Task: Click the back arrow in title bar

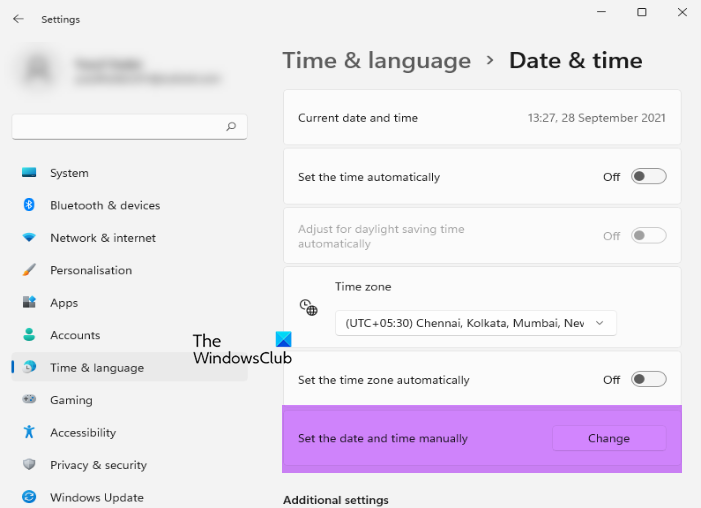Action: coord(19,19)
